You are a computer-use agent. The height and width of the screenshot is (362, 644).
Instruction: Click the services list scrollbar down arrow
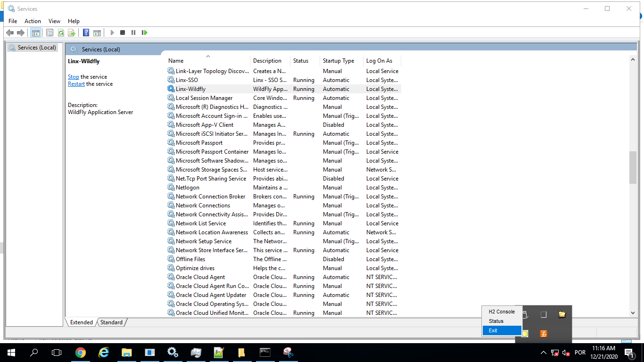point(633,313)
